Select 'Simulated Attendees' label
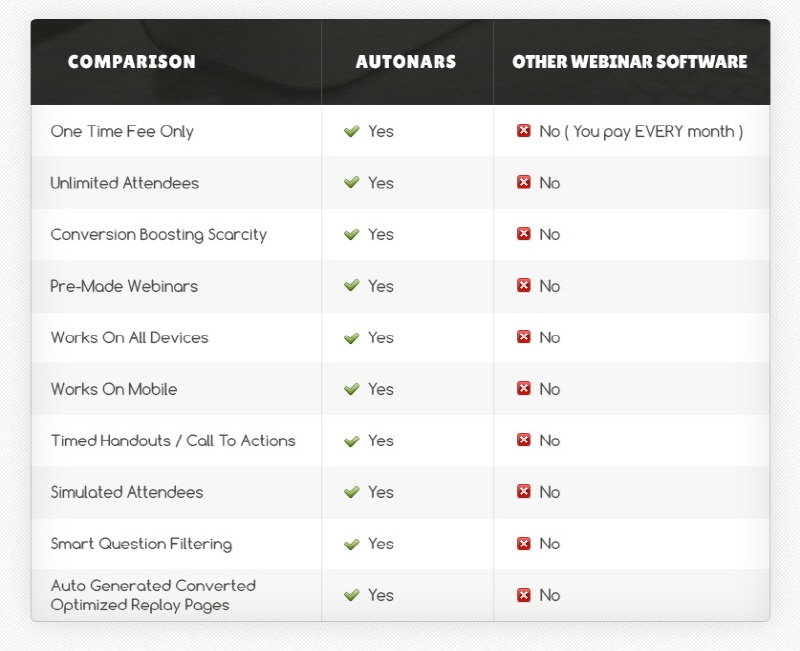The height and width of the screenshot is (651, 800). 127,492
